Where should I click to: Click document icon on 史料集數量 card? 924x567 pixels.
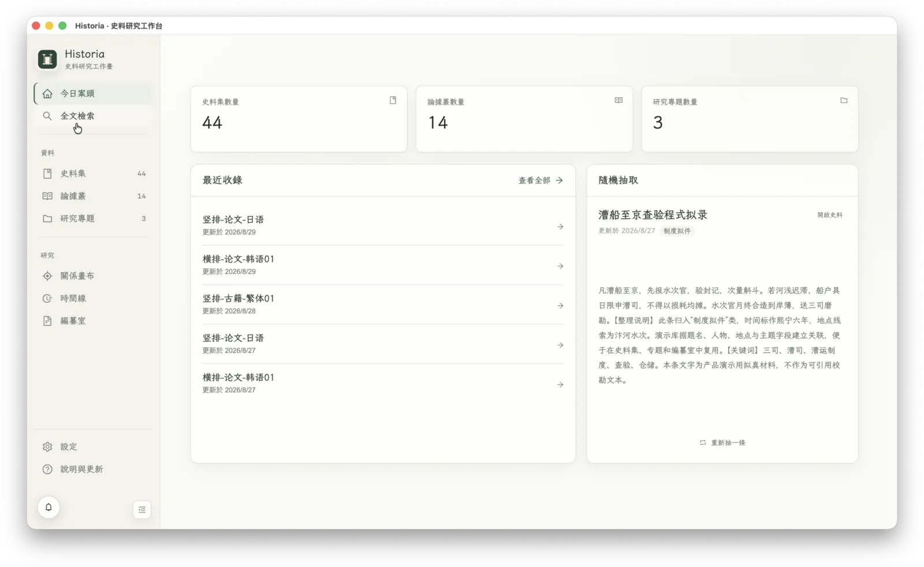tap(393, 101)
